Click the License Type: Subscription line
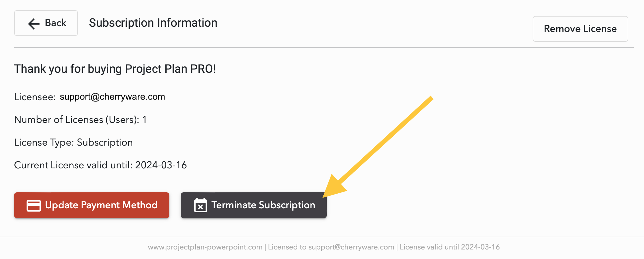Image resolution: width=644 pixels, height=259 pixels. click(73, 142)
